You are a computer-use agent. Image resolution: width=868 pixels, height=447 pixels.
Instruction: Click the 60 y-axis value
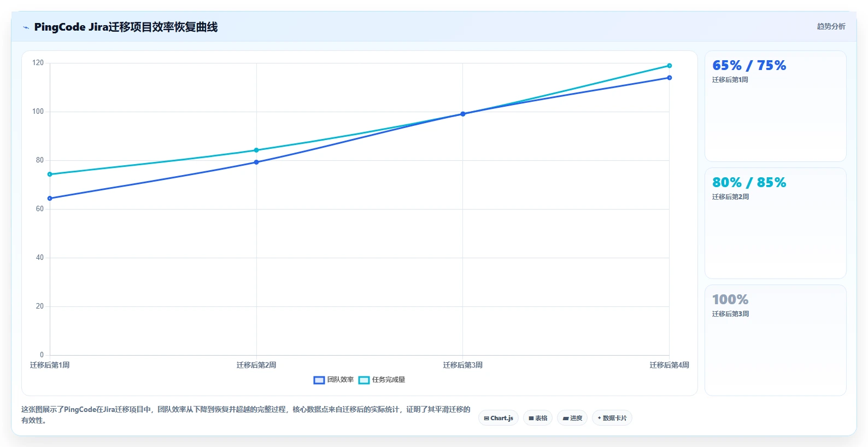[40, 209]
